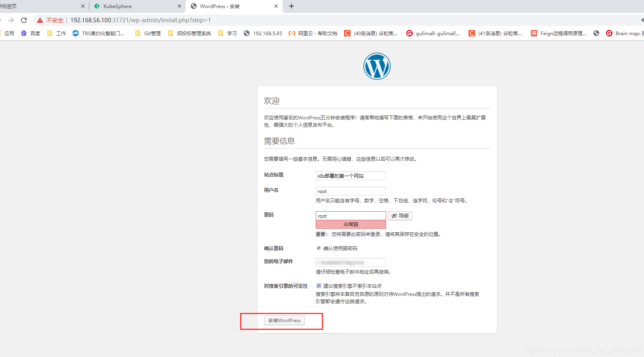Image resolution: width=644 pixels, height=357 pixels.
Task: Open the (41条消息) 谷粒商 bookmark
Action: (495, 33)
